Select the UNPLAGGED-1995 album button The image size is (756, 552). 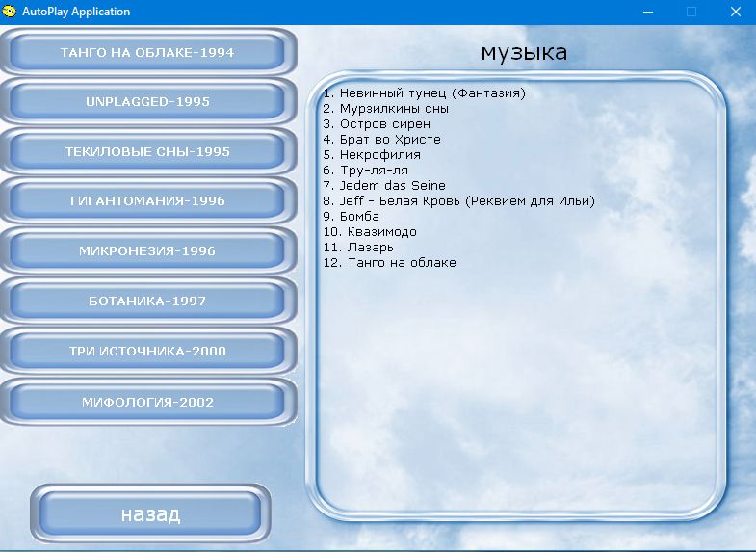pyautogui.click(x=147, y=102)
